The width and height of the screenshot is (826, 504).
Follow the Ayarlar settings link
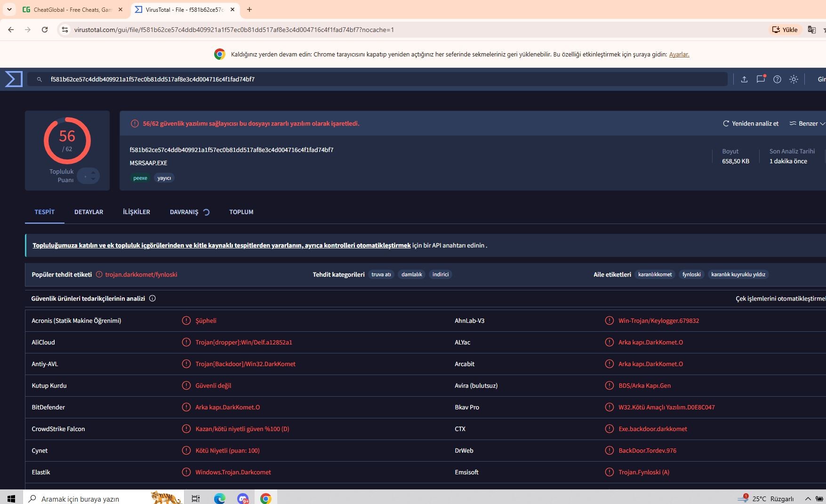click(679, 54)
